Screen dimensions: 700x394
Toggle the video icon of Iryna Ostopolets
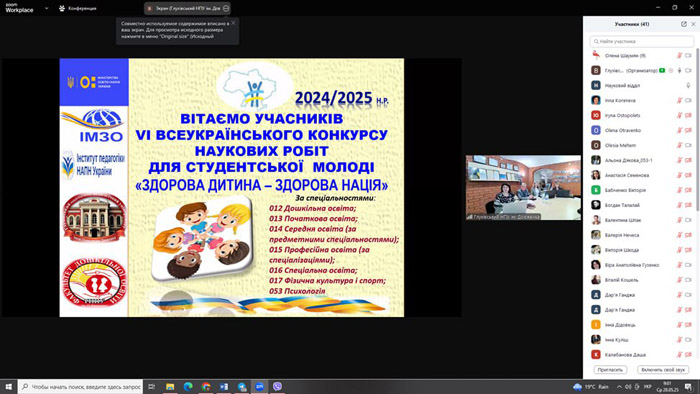688,115
